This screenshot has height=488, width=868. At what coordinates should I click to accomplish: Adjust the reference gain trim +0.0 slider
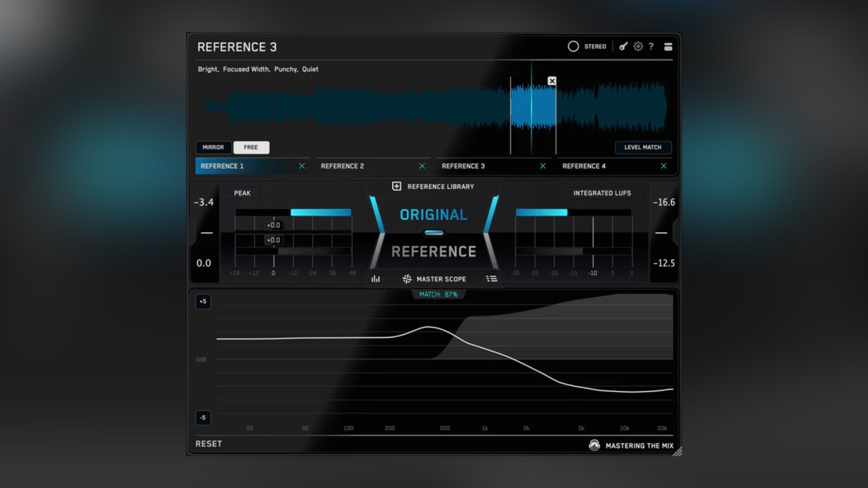274,240
